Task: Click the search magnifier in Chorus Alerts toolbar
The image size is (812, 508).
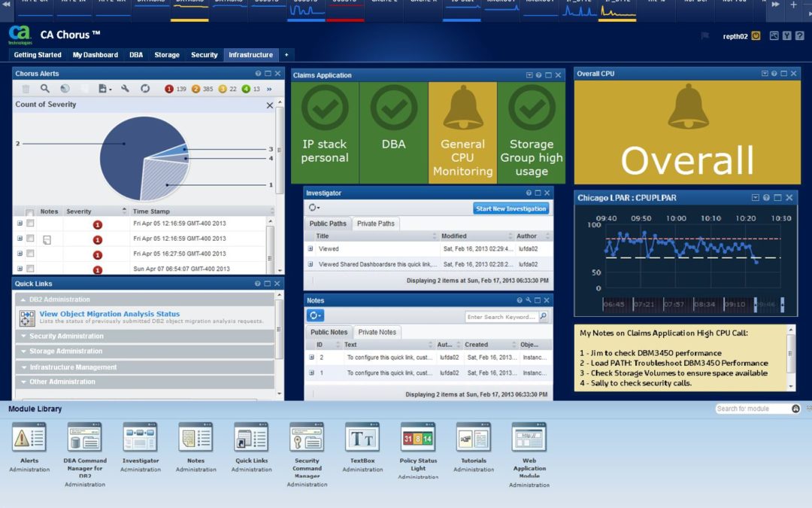Action: tap(45, 89)
